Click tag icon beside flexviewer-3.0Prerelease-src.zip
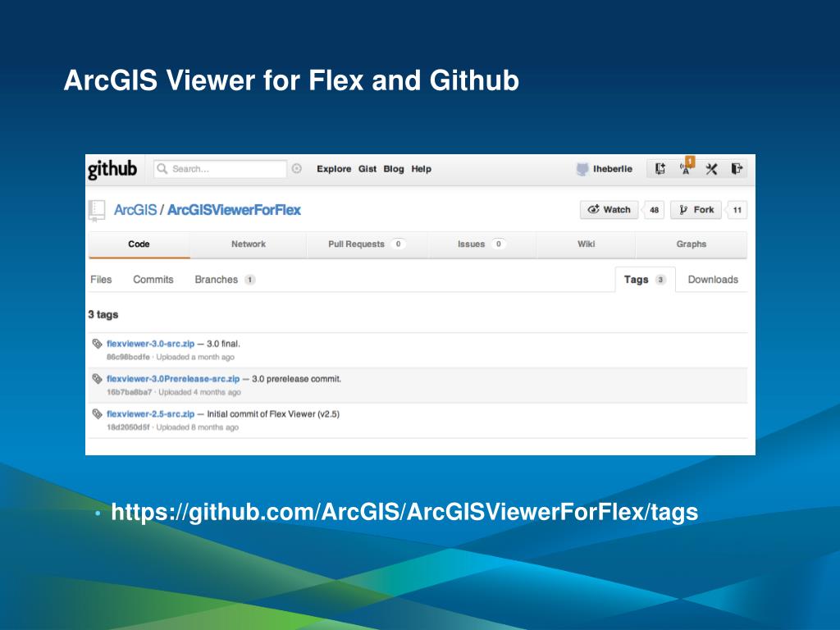 97,379
